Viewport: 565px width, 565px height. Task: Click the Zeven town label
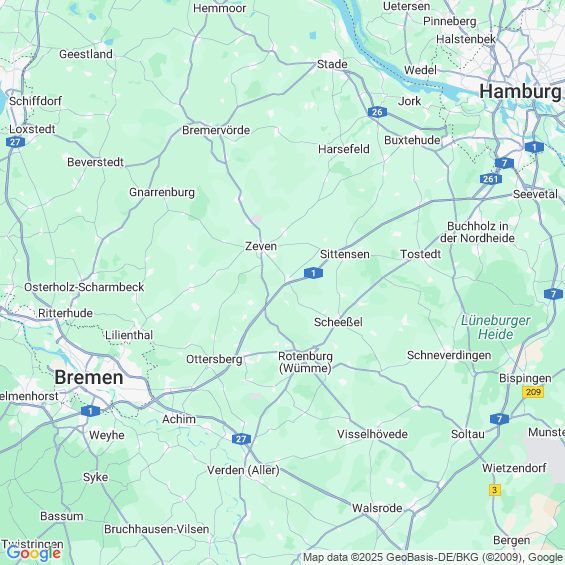pos(261,246)
